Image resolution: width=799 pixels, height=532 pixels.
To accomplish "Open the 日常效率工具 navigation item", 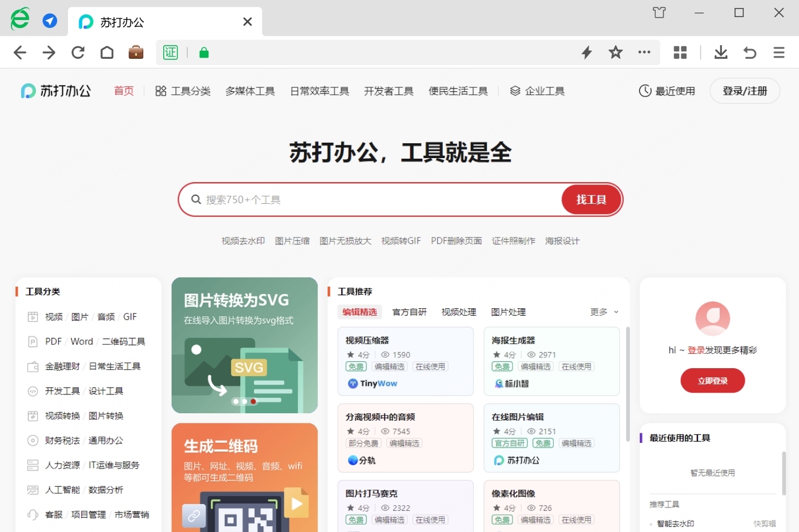I will click(320, 91).
